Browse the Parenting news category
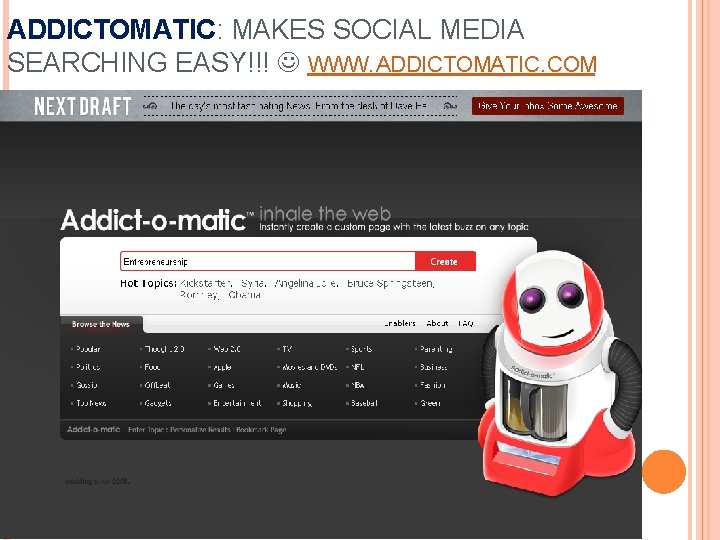Screen dimensions: 720x540 [436, 349]
